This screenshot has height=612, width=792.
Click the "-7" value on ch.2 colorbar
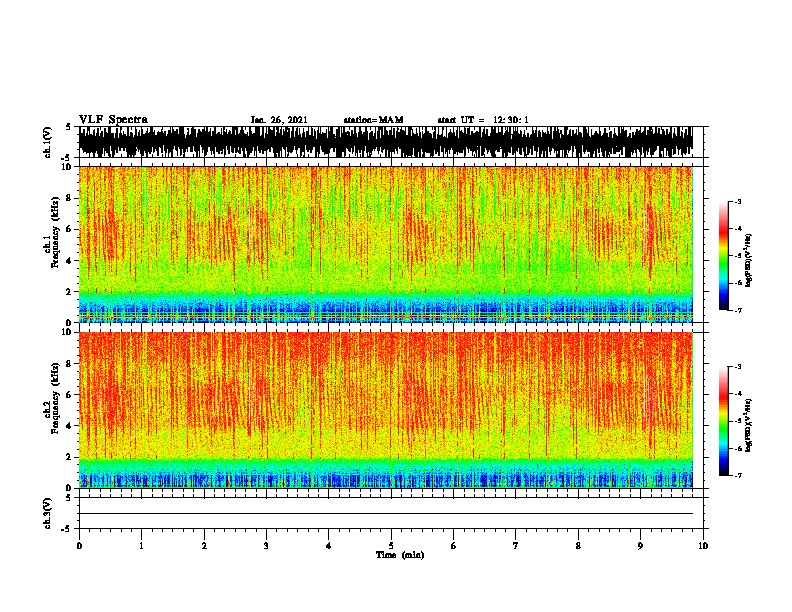click(737, 475)
